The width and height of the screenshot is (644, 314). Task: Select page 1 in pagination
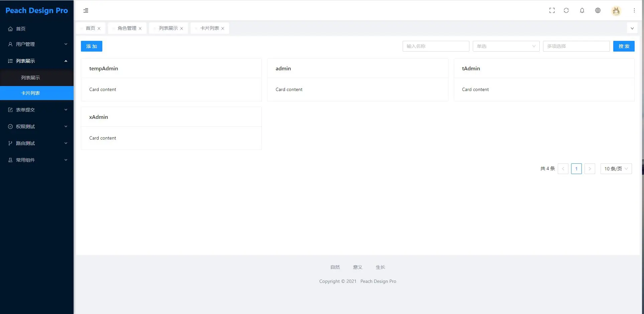(576, 169)
